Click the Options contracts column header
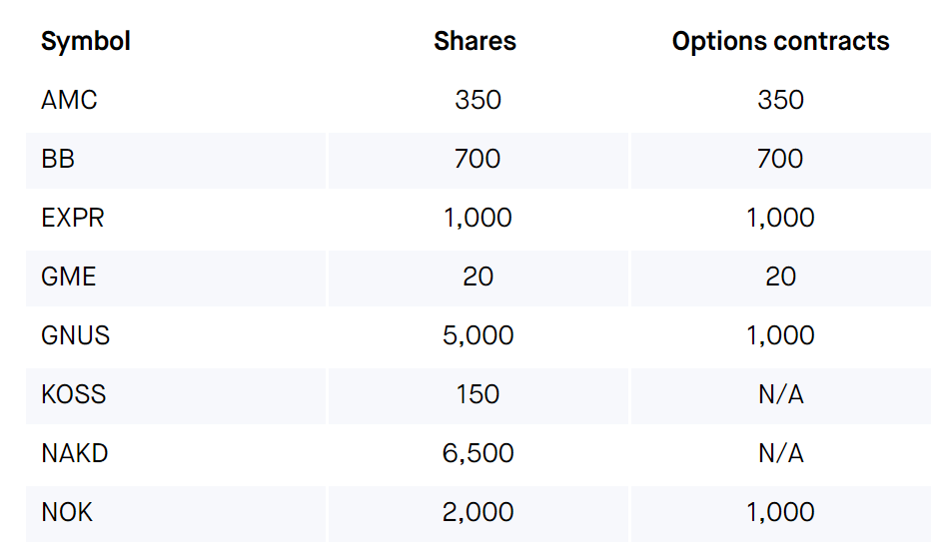The height and width of the screenshot is (560, 940). point(780,41)
